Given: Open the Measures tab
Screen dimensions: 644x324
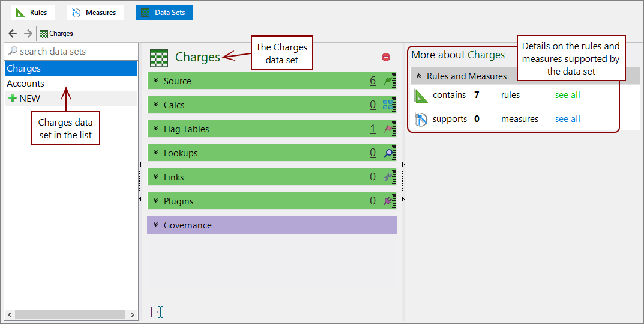Looking at the screenshot, I should (x=95, y=13).
